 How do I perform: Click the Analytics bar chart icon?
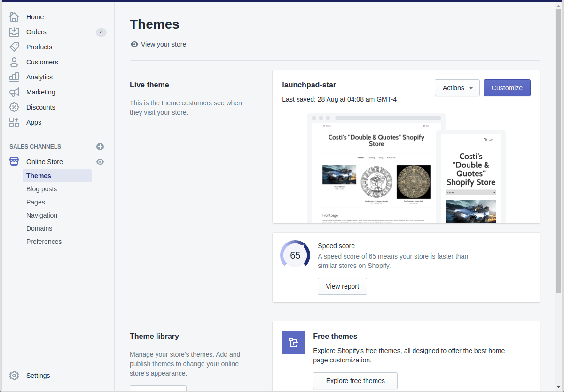[14, 77]
